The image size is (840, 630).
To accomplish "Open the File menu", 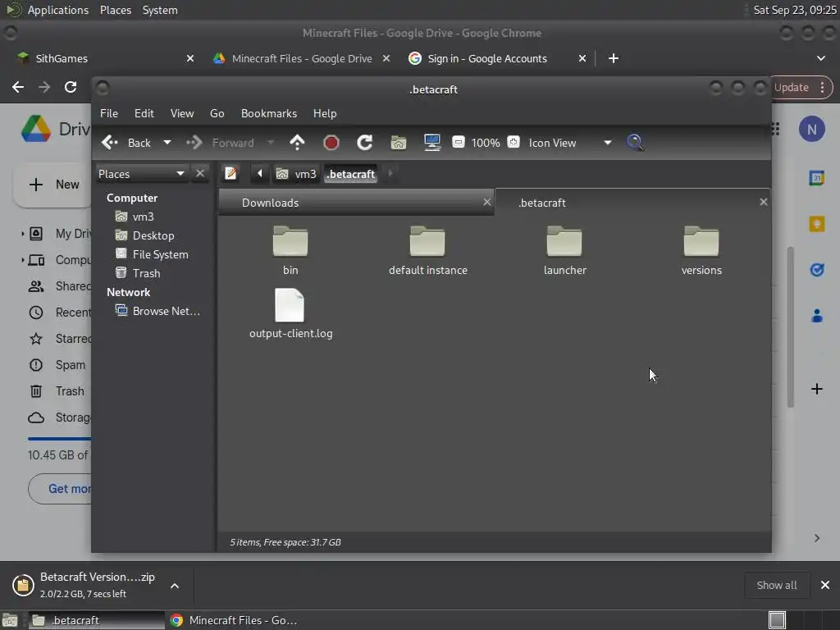I will pos(109,113).
